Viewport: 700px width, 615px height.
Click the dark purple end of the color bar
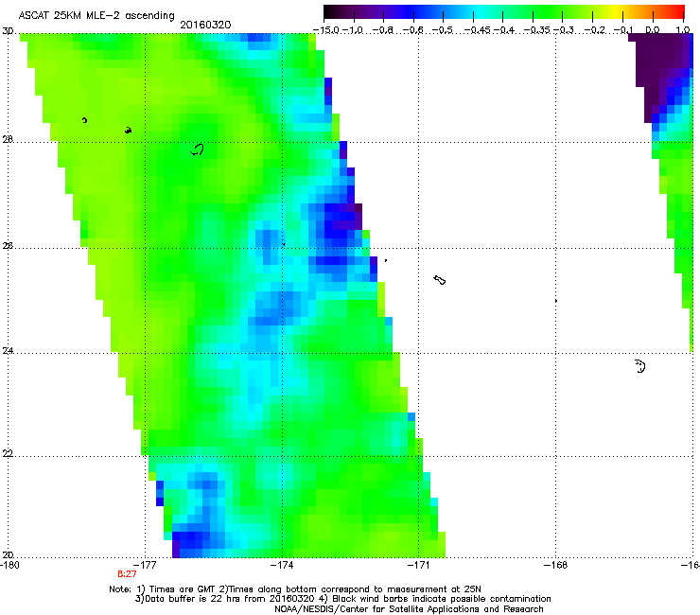pyautogui.click(x=333, y=11)
